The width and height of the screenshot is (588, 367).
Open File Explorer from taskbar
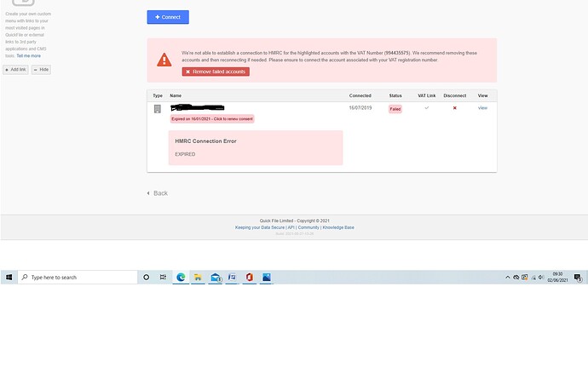pos(198,278)
